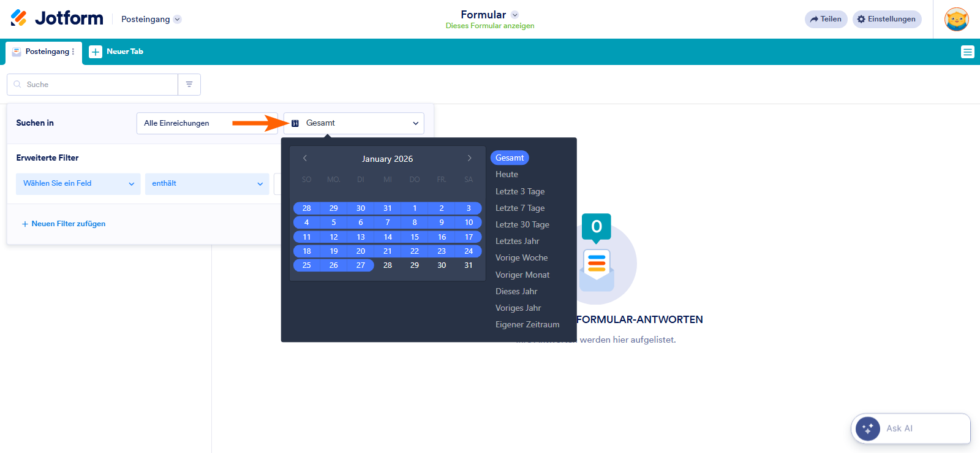This screenshot has height=453, width=980.
Task: Click the Teilen button
Action: [826, 19]
